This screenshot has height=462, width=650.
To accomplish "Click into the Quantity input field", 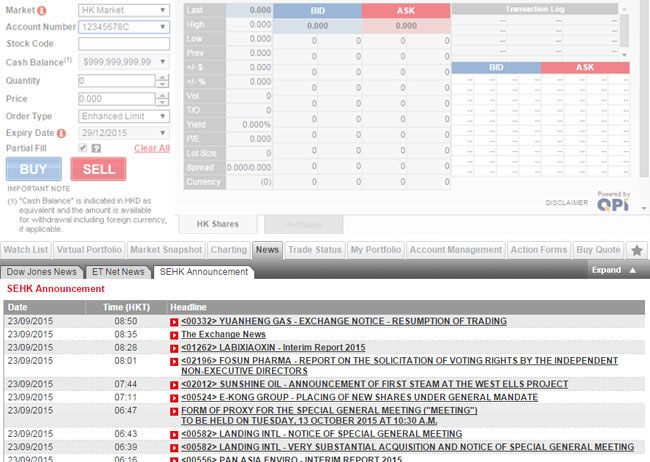I will coord(117,81).
